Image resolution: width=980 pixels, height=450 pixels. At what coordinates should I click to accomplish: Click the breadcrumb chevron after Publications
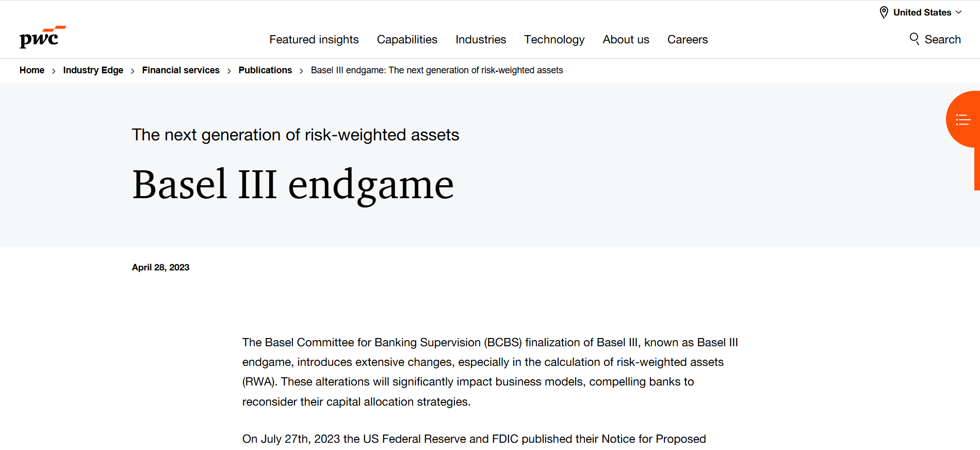[x=300, y=71]
